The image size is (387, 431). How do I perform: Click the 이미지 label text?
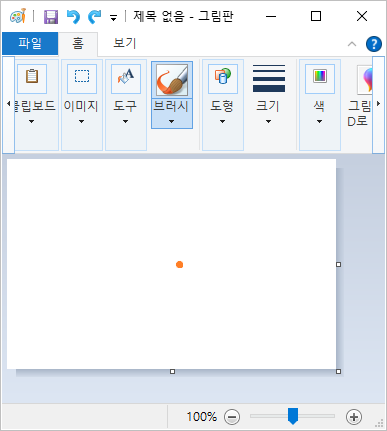81,106
